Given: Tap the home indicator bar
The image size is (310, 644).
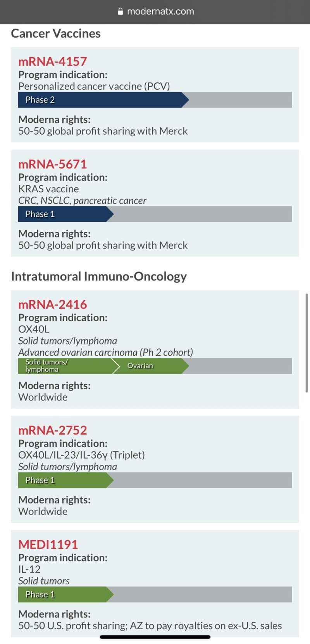Looking at the screenshot, I should click(x=155, y=637).
